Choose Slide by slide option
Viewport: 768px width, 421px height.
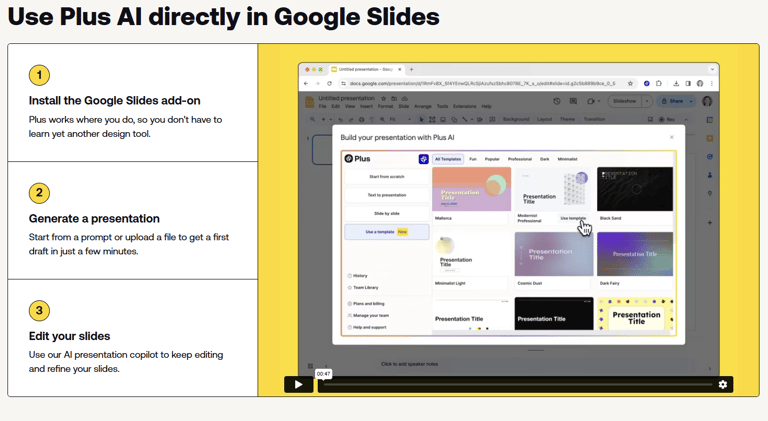(x=387, y=213)
